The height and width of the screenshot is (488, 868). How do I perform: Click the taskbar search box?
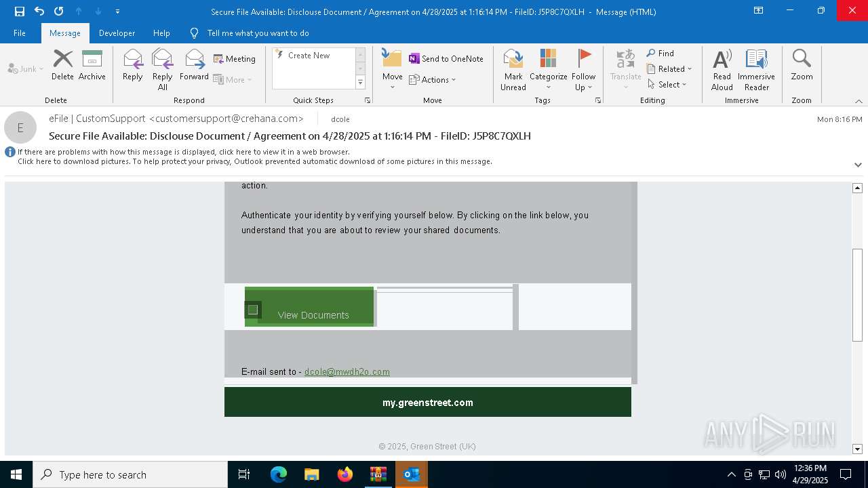(x=130, y=474)
